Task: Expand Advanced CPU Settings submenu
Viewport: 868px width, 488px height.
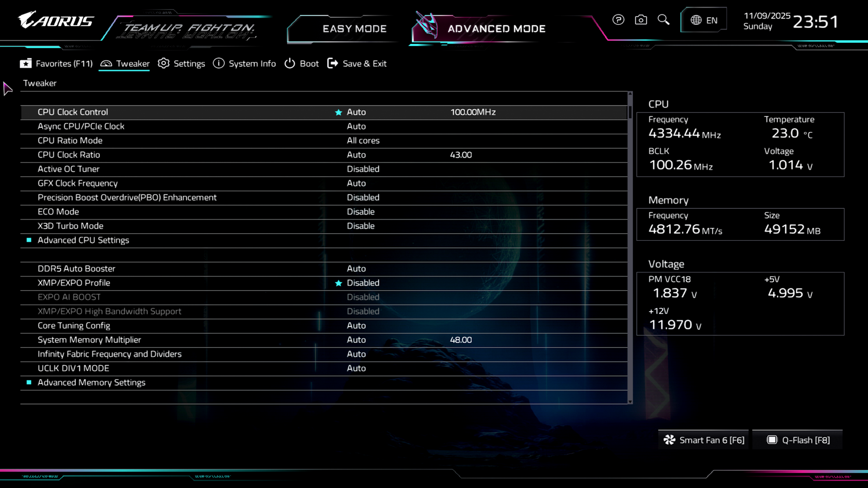Action: 83,240
